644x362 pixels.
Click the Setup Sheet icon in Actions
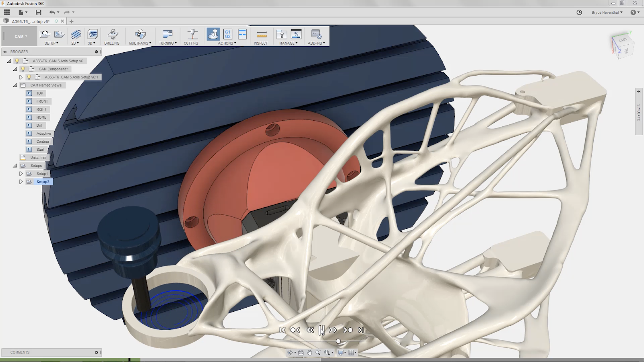coord(242,34)
